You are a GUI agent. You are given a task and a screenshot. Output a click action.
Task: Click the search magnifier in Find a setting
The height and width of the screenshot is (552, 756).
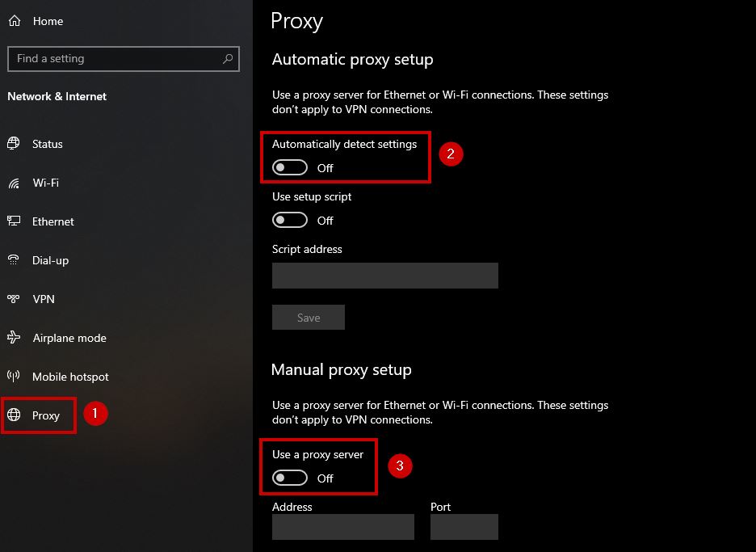(x=229, y=58)
